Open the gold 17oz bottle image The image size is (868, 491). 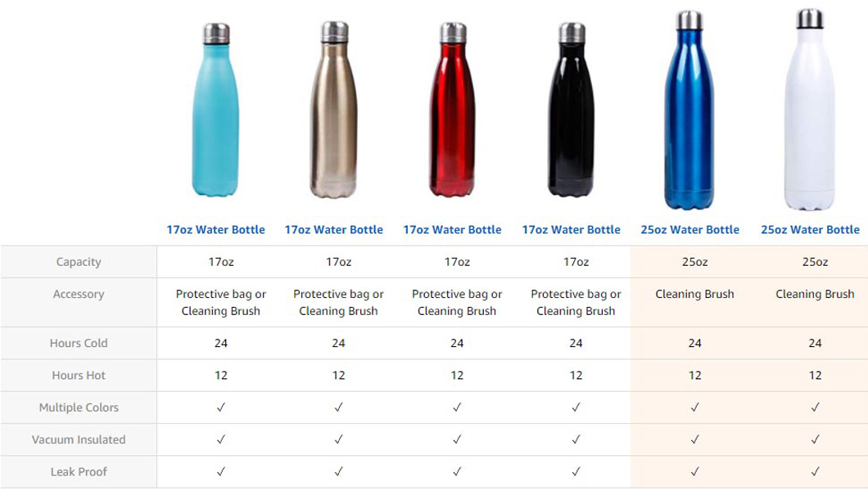pyautogui.click(x=334, y=110)
